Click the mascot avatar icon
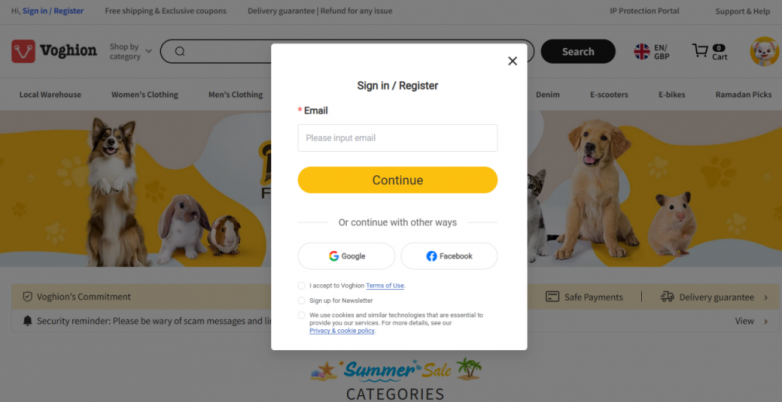 pyautogui.click(x=765, y=51)
